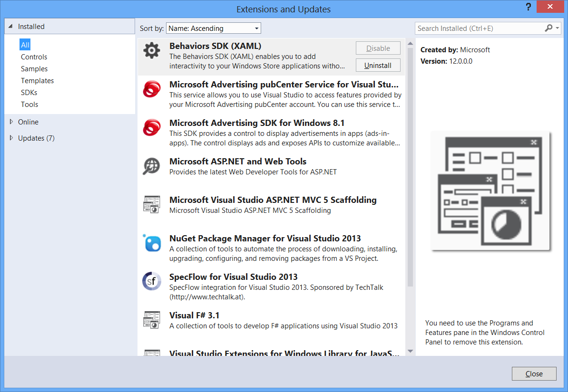Click the ASP.NET MVC 5 Scaffolding icon
568x392 pixels.
[152, 205]
